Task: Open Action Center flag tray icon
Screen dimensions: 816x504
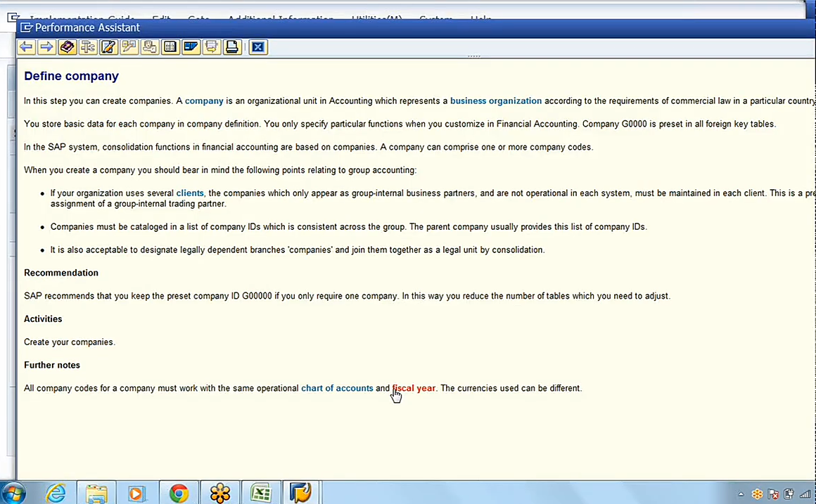Action: (773, 494)
